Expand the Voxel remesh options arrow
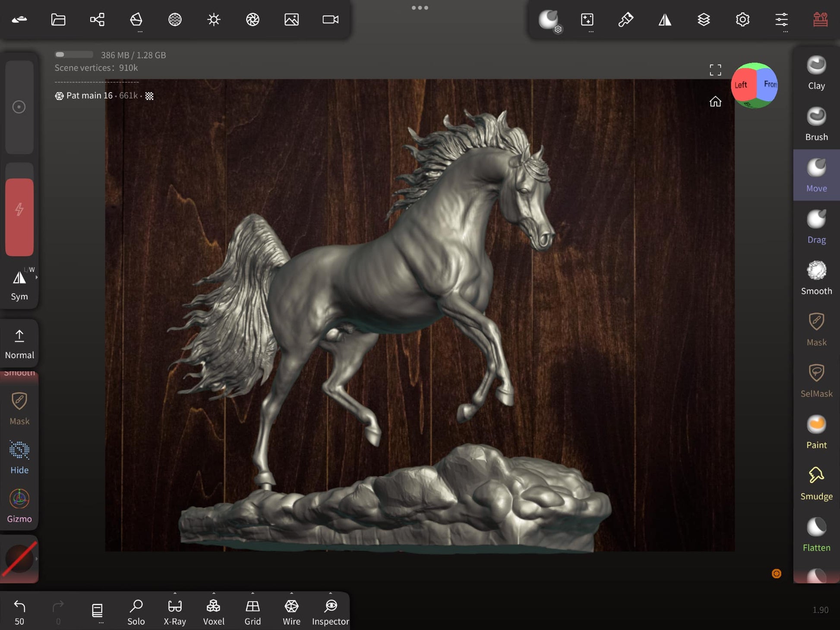Viewport: 840px width, 630px height. pos(214,593)
